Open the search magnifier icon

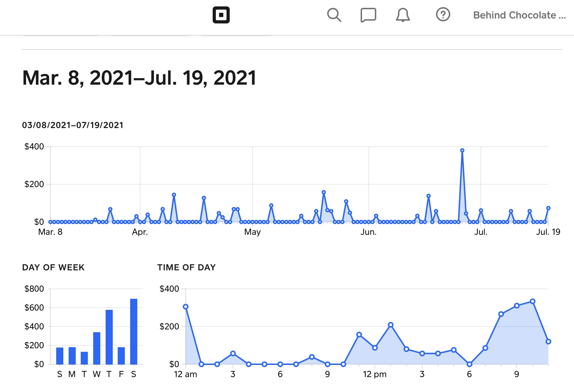(x=334, y=15)
